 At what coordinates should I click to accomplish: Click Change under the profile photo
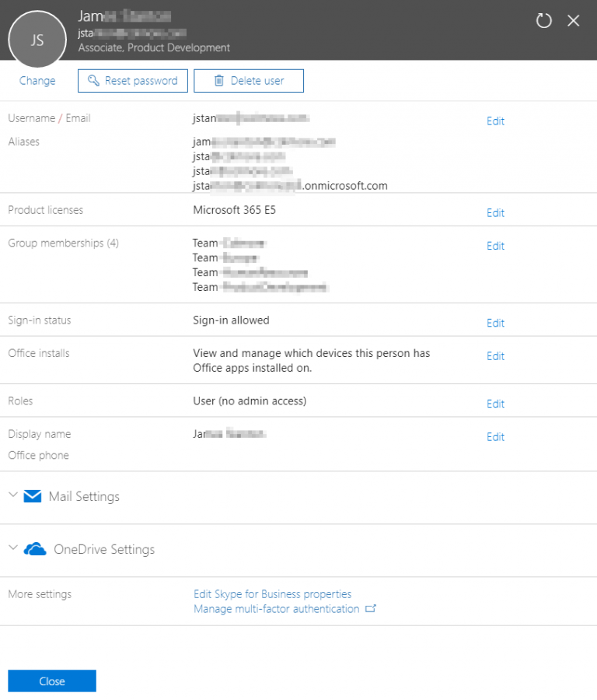[x=37, y=80]
